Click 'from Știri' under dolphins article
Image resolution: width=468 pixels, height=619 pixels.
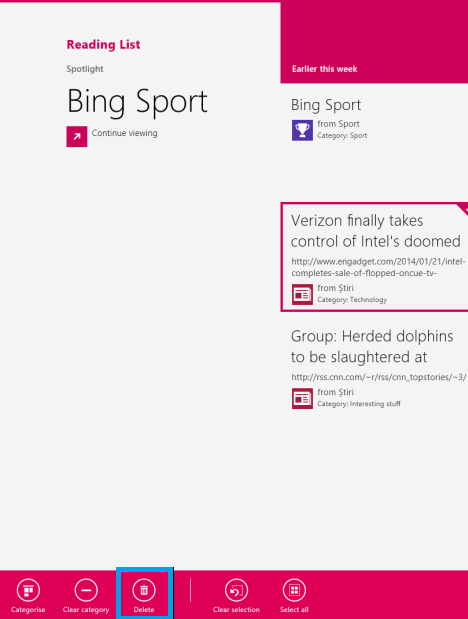[335, 392]
